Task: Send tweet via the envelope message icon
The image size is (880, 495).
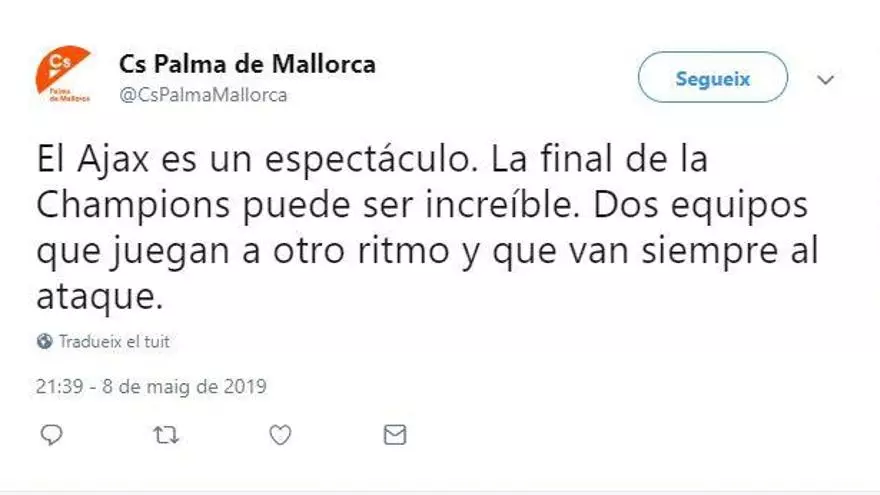Action: [395, 435]
